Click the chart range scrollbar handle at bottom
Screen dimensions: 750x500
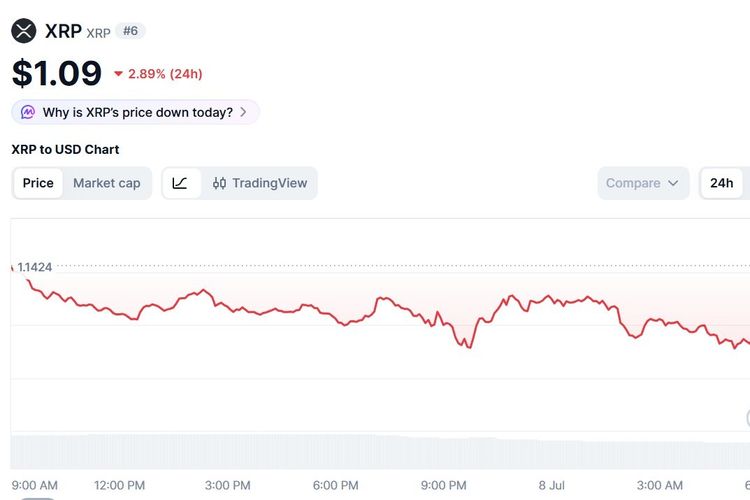(x=37, y=498)
